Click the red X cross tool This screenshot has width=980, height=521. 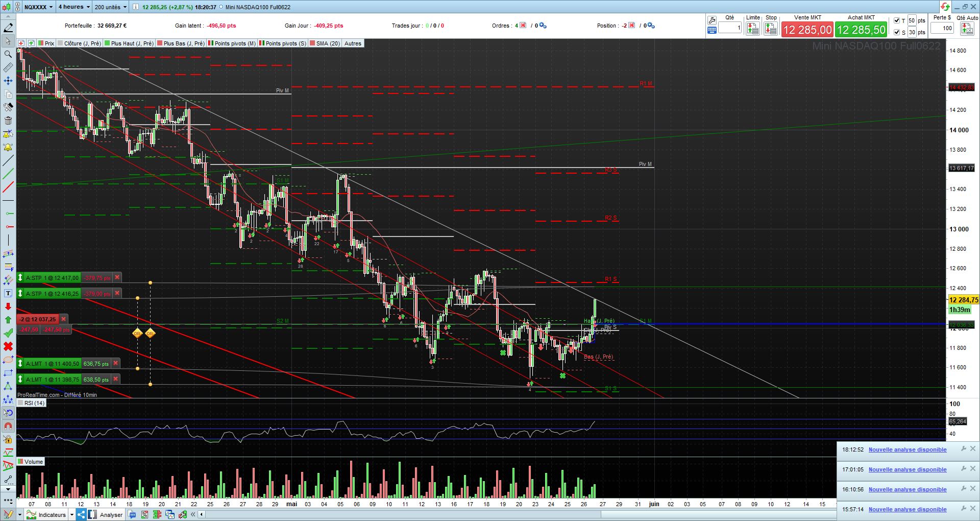click(8, 346)
